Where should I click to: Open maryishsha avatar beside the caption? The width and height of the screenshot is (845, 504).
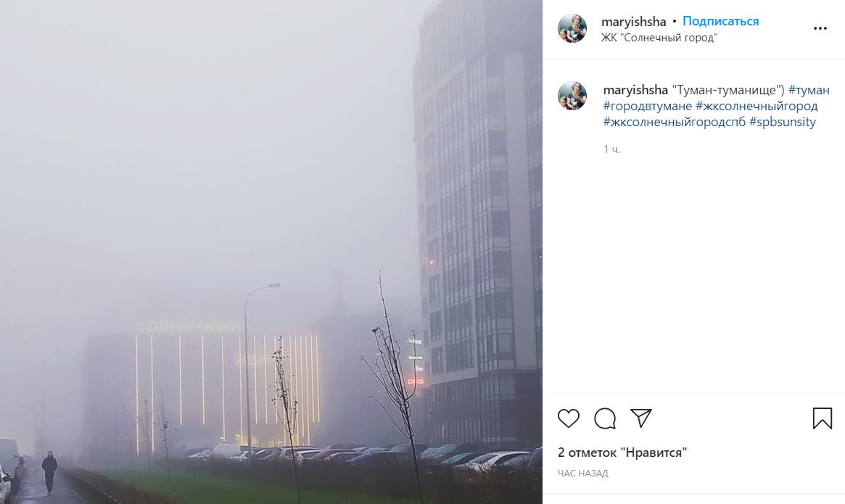click(x=572, y=96)
